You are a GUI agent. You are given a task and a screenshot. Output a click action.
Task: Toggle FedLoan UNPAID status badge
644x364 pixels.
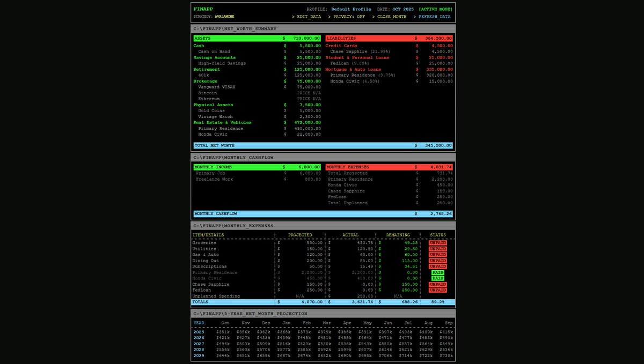point(438,290)
